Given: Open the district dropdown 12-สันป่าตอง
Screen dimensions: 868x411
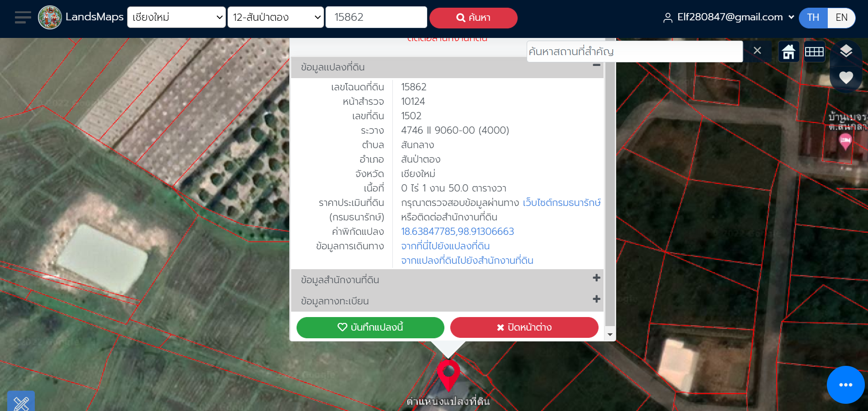Looking at the screenshot, I should [276, 17].
